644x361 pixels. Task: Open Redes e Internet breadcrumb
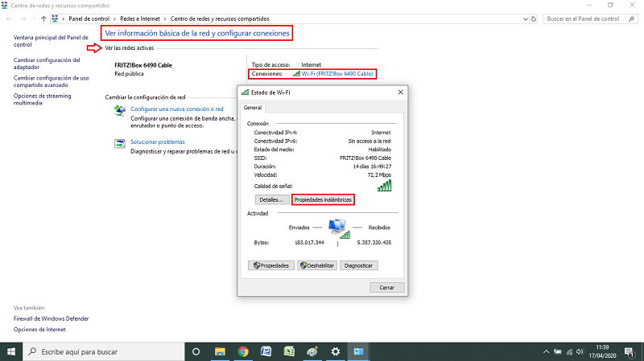pos(140,18)
